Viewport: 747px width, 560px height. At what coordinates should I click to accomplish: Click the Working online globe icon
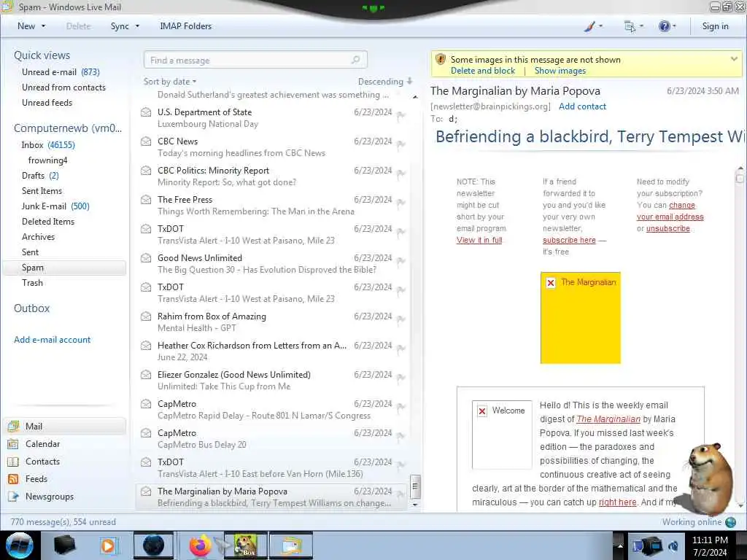[x=730, y=522]
